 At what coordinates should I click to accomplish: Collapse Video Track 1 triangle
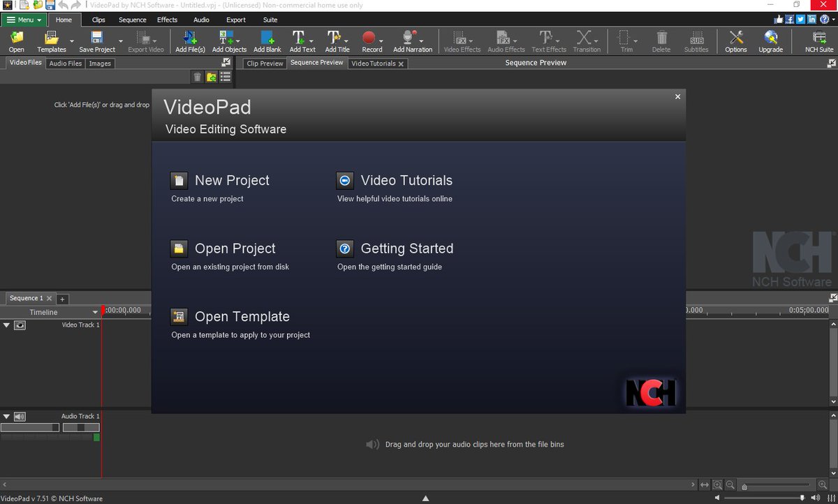click(x=6, y=325)
